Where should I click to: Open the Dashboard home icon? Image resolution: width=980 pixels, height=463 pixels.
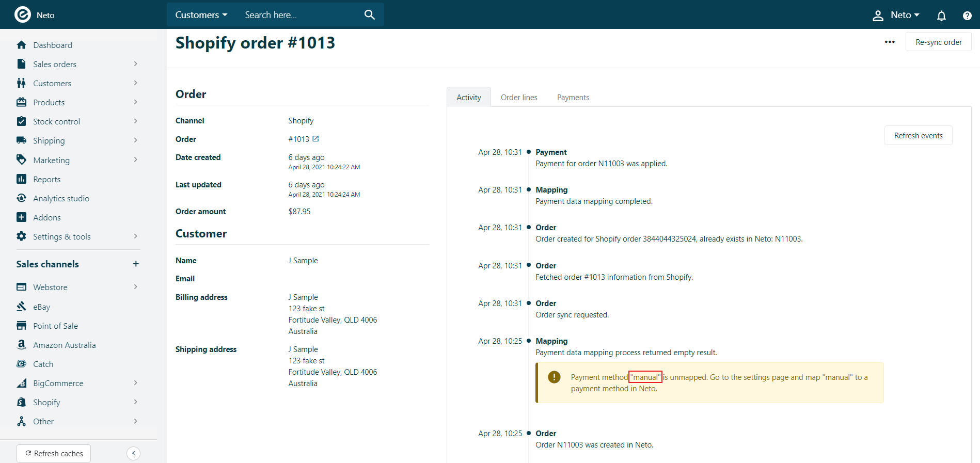(x=21, y=45)
